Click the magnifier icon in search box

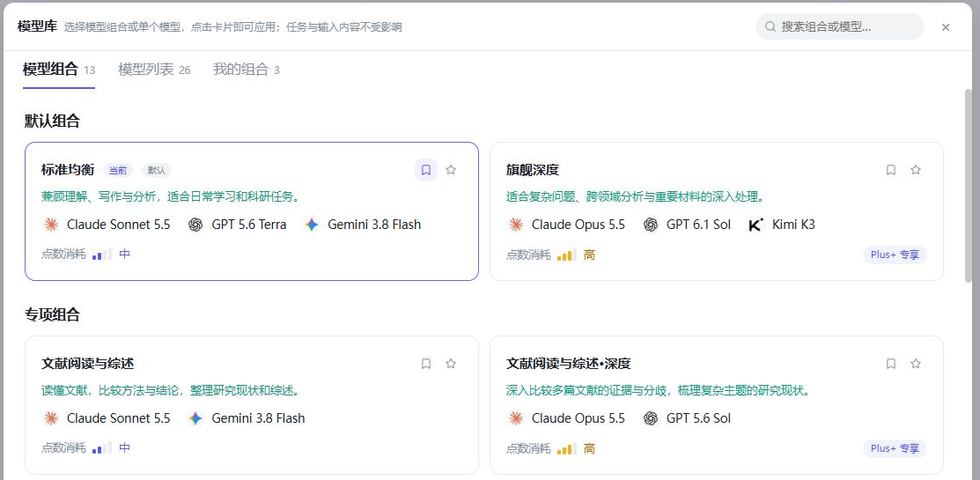pos(770,27)
